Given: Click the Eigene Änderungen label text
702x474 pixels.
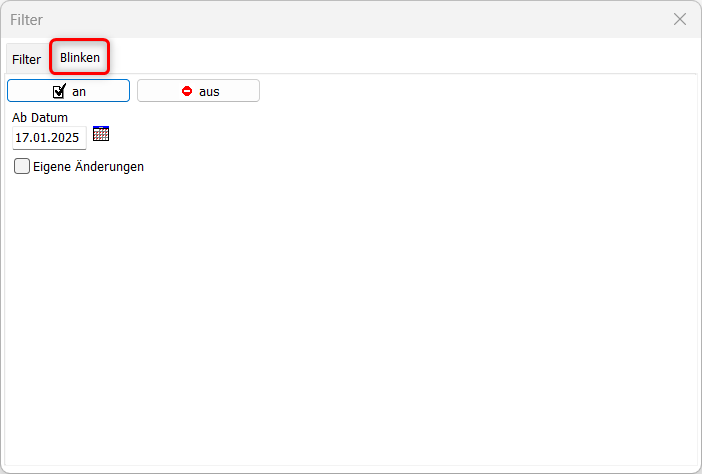Looking at the screenshot, I should coord(89,167).
